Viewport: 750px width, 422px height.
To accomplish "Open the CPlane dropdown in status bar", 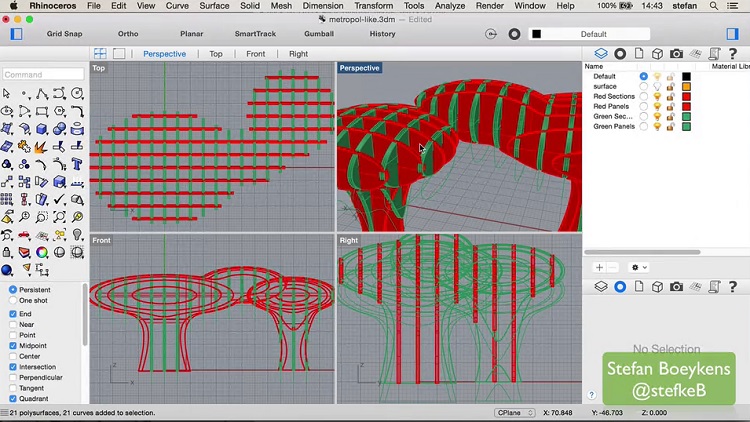I will coord(515,412).
